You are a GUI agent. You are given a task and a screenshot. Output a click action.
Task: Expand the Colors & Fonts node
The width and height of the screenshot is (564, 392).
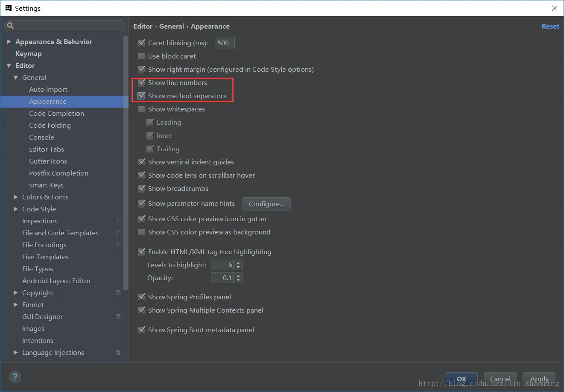[x=16, y=197]
